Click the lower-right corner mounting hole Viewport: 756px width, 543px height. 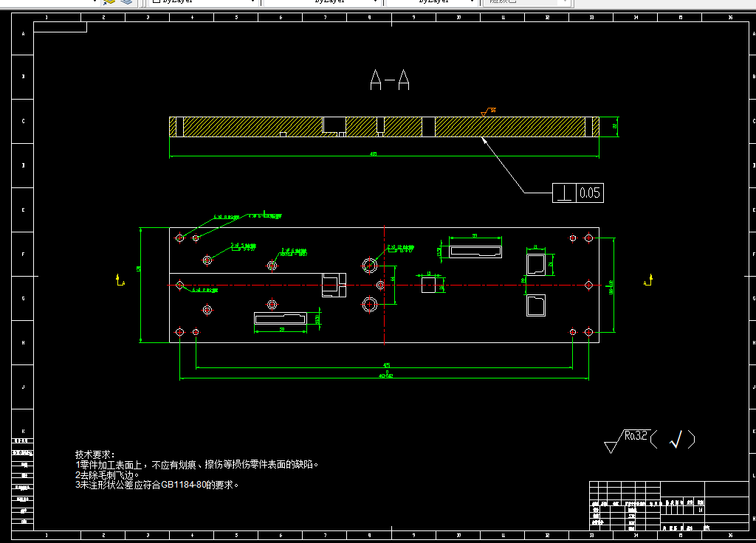tap(588, 332)
